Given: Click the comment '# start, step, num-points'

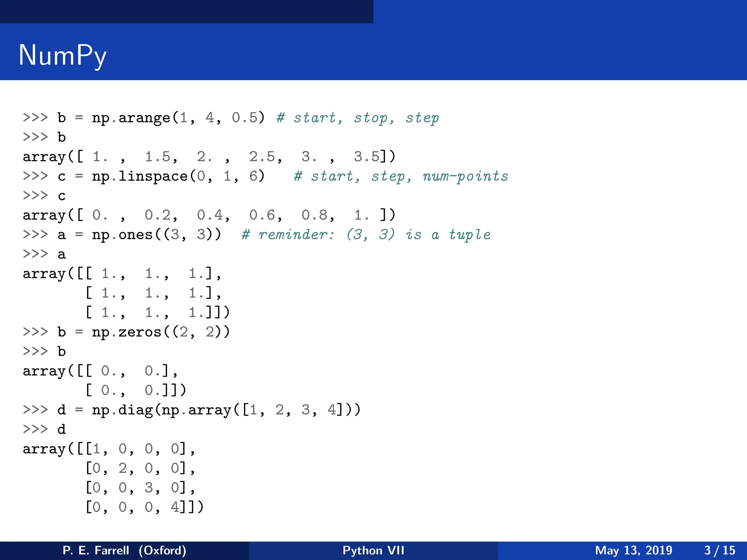Looking at the screenshot, I should [401, 176].
